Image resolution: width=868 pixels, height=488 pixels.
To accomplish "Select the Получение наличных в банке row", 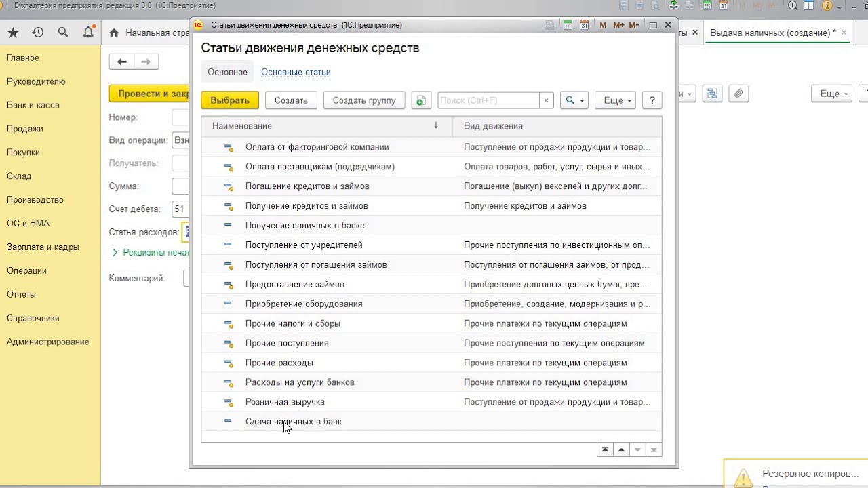I will point(431,225).
